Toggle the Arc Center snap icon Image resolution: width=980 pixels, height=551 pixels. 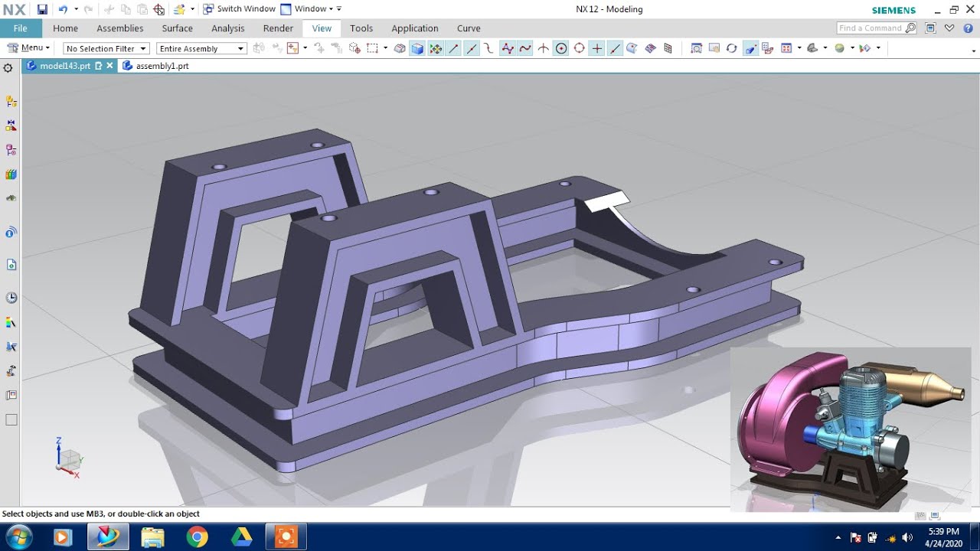point(561,48)
